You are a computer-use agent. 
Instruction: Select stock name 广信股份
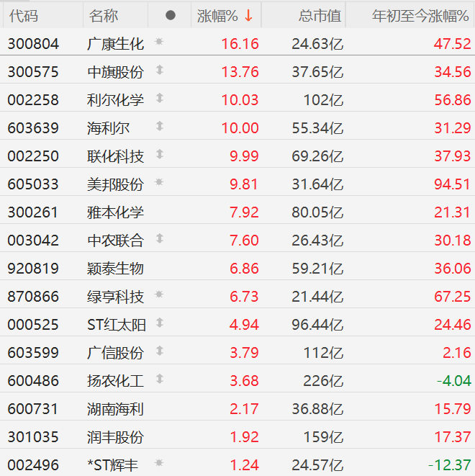pos(115,353)
